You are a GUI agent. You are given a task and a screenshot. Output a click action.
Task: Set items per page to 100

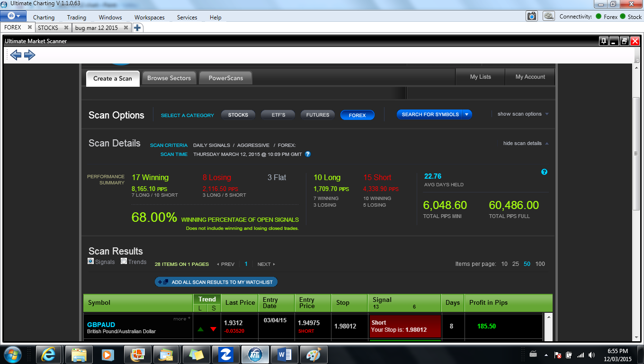coord(540,264)
